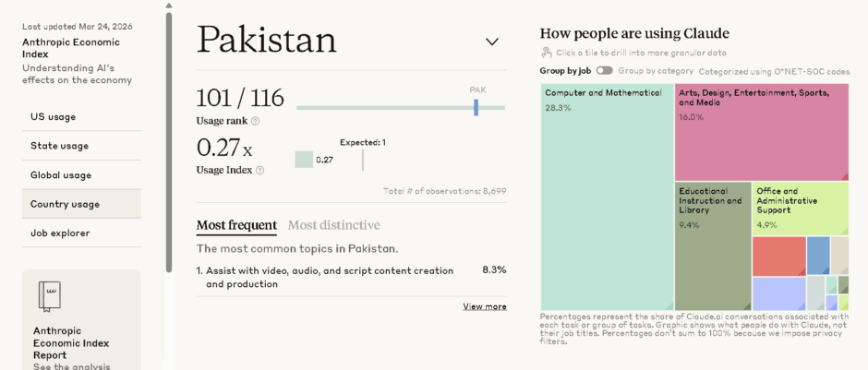Click the Usage rank help icon
Screen dimensions: 868x370
(x=256, y=121)
